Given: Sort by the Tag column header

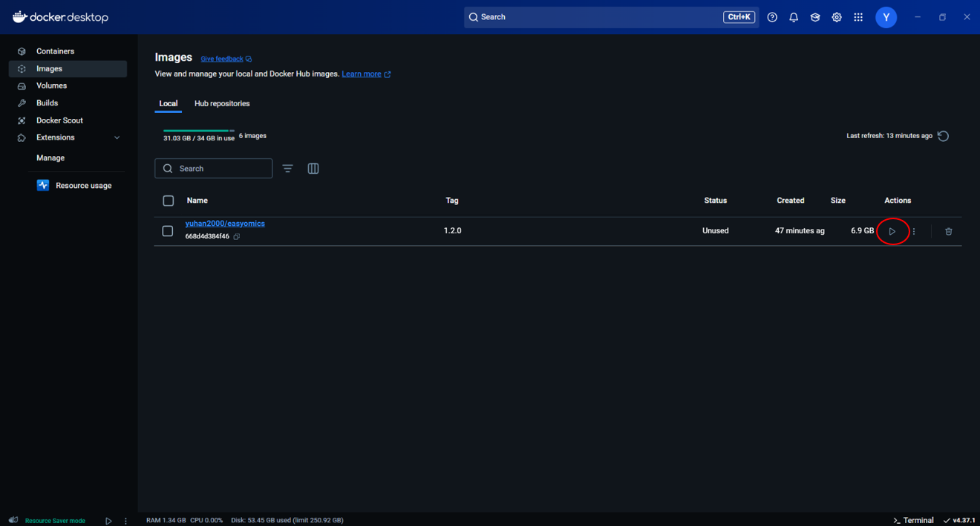Looking at the screenshot, I should tap(452, 201).
